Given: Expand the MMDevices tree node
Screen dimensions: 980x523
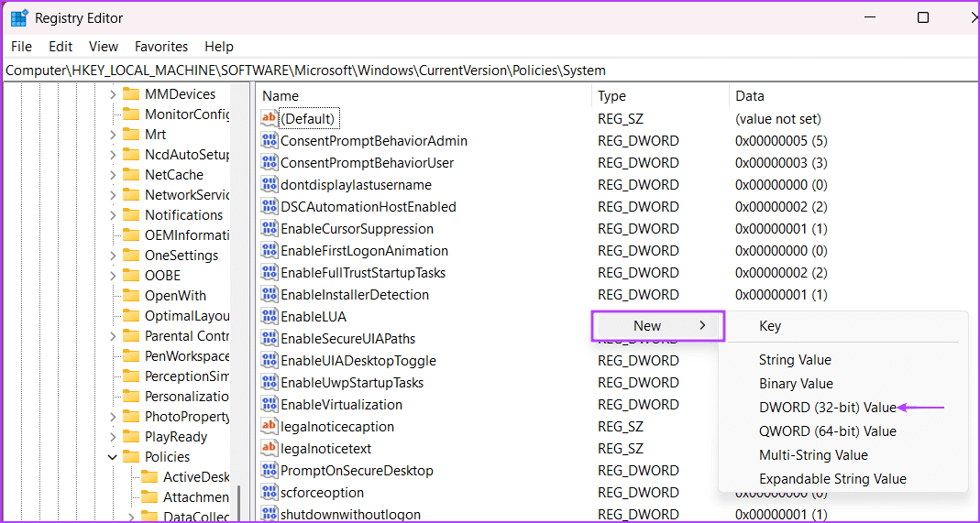Looking at the screenshot, I should click(113, 94).
